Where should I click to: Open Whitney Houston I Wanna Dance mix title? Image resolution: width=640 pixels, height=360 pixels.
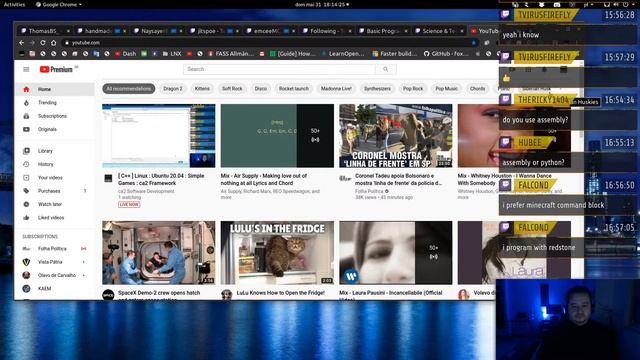(x=504, y=180)
